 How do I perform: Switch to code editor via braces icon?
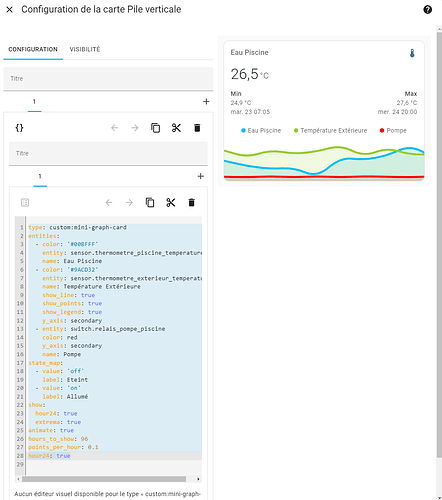pos(19,128)
